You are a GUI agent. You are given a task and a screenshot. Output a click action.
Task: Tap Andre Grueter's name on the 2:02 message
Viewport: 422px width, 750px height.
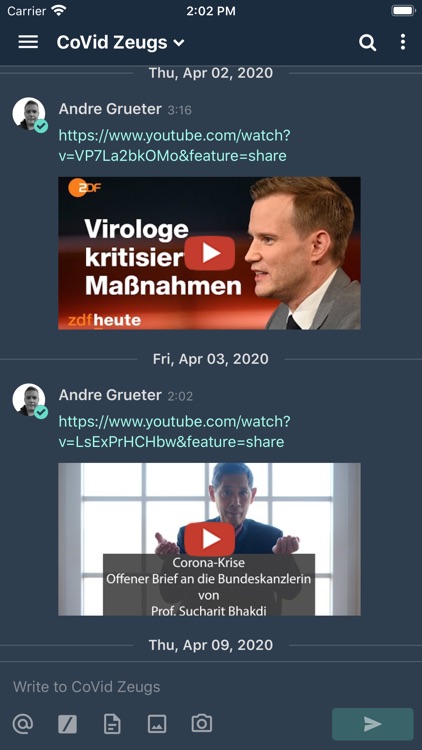tap(110, 395)
